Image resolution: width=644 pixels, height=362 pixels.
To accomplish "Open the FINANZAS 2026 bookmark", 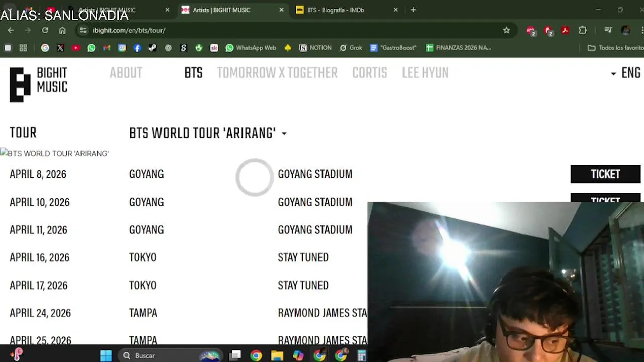I will click(x=458, y=48).
